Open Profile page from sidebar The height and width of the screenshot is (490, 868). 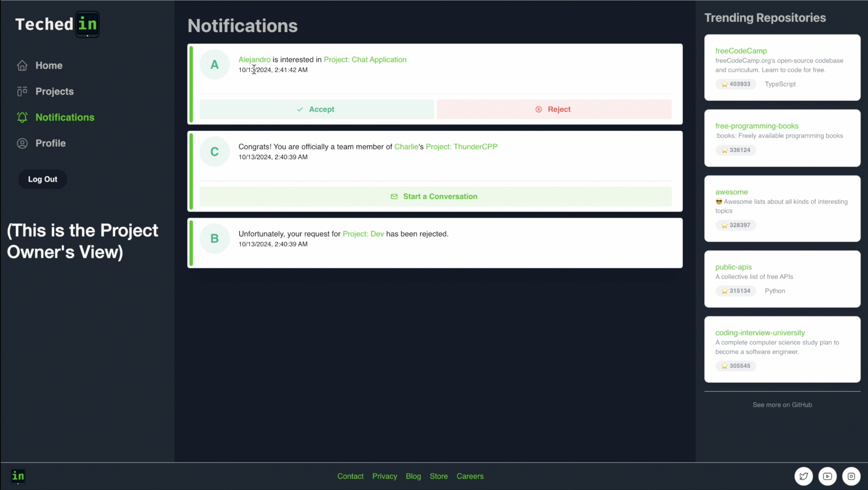(x=50, y=143)
